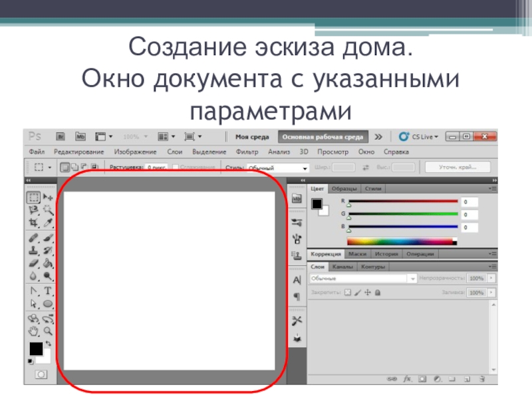The width and height of the screenshot is (532, 399).
Task: Select the Type tool
Action: coord(48,291)
